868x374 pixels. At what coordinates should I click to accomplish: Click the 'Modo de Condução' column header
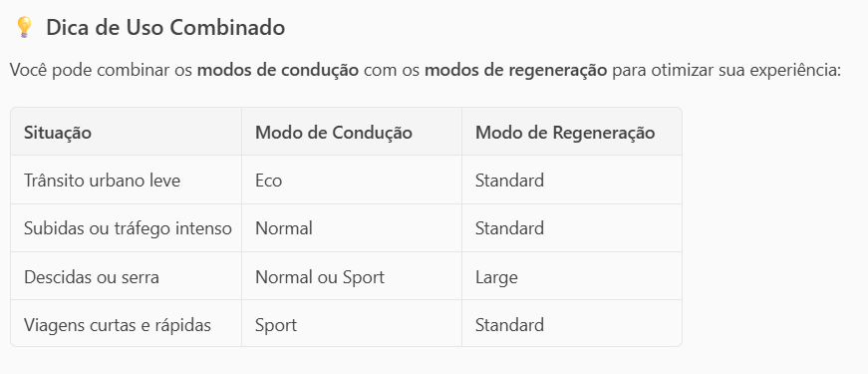coord(333,133)
